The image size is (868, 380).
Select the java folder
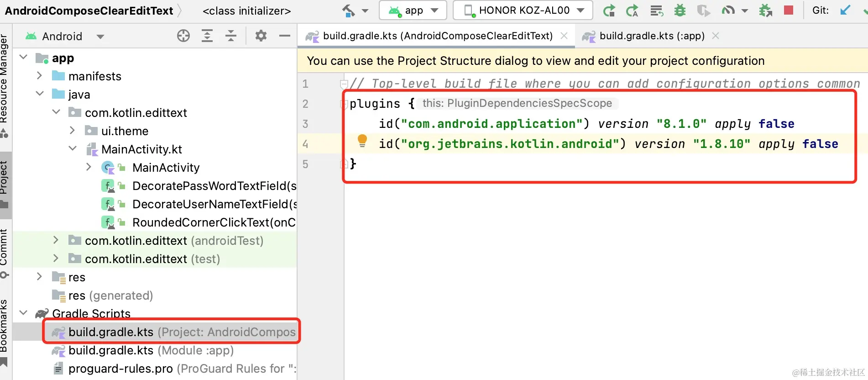point(79,95)
